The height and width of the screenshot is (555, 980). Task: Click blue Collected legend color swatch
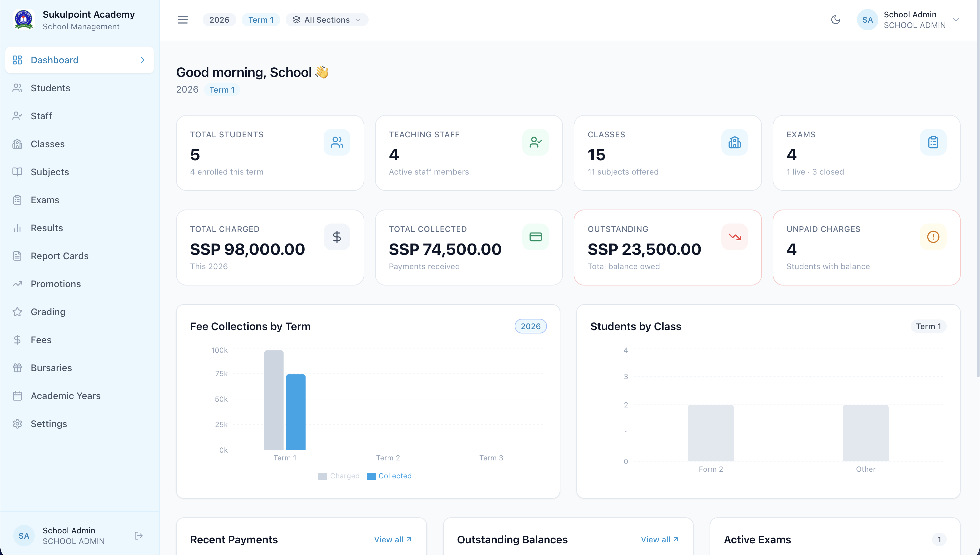tap(371, 476)
